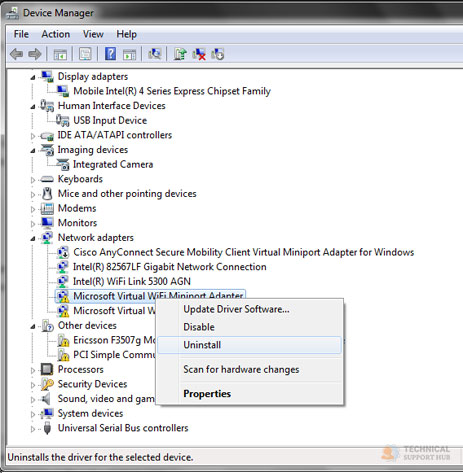Click the Properties sheet toolbar icon
This screenshot has width=463, height=473.
tap(85, 54)
